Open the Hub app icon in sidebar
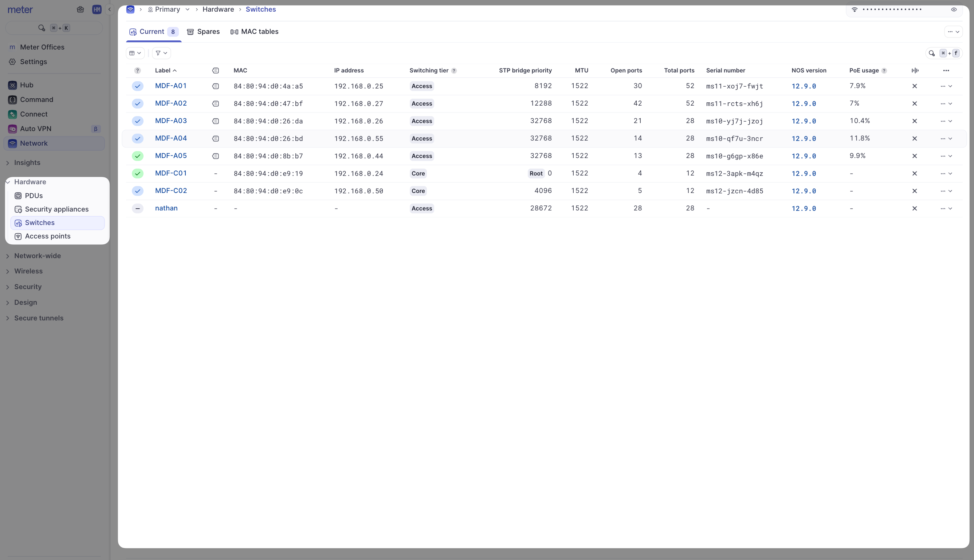This screenshot has width=974, height=560. (x=12, y=85)
